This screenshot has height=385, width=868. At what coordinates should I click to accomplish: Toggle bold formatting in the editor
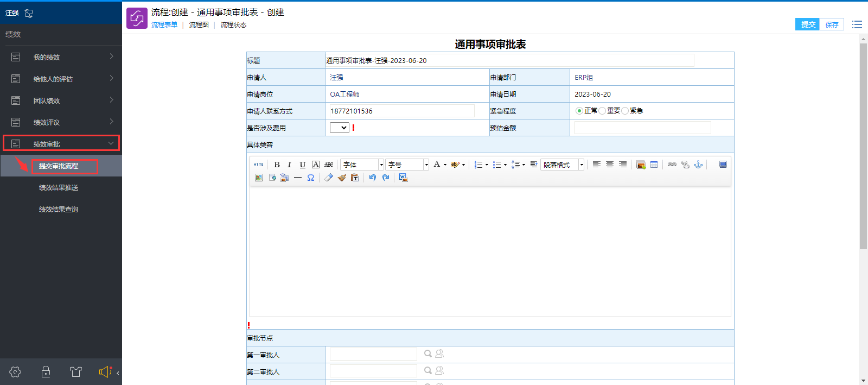(x=277, y=165)
